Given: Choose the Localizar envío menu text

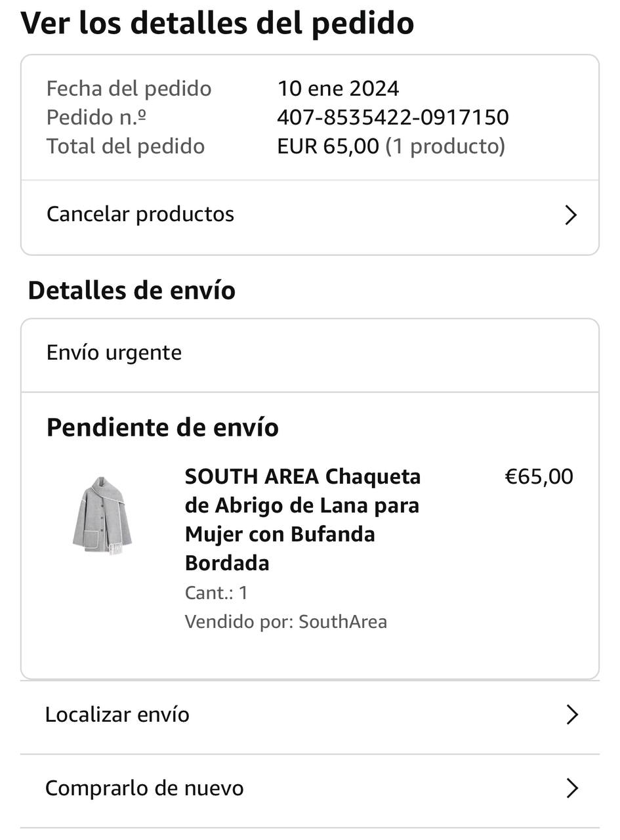Looking at the screenshot, I should pos(117,714).
